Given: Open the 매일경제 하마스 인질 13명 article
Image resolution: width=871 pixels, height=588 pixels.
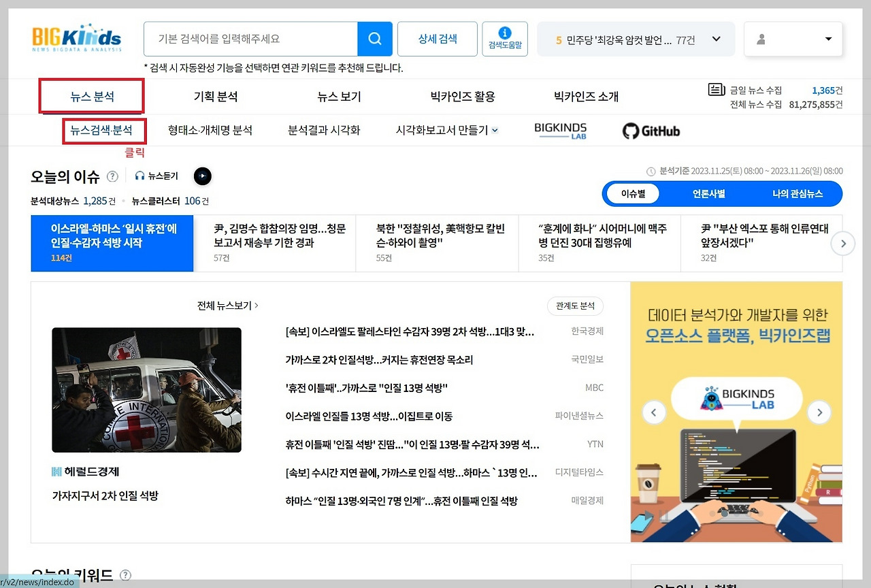Looking at the screenshot, I should point(401,501).
